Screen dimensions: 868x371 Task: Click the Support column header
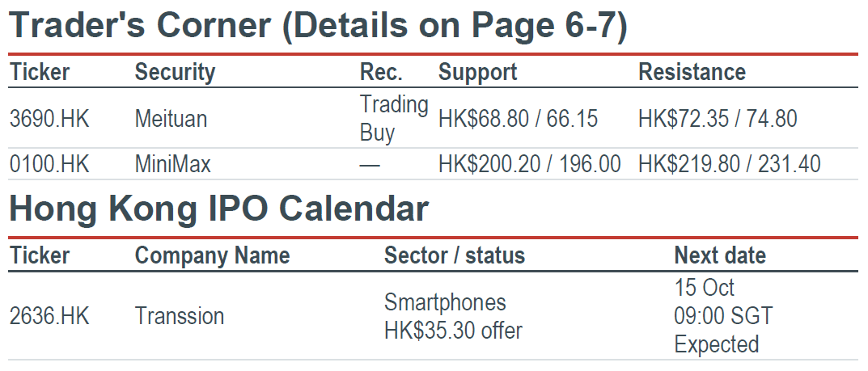(x=478, y=73)
